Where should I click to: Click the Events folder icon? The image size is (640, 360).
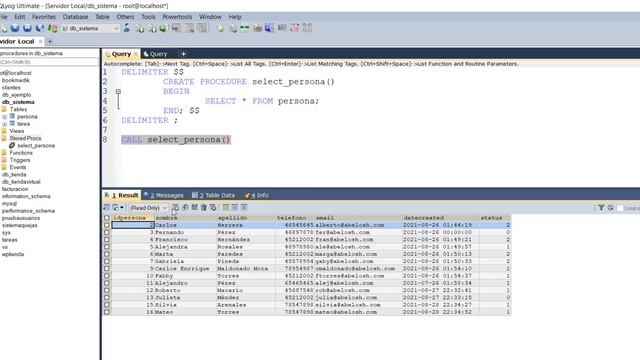(4, 167)
